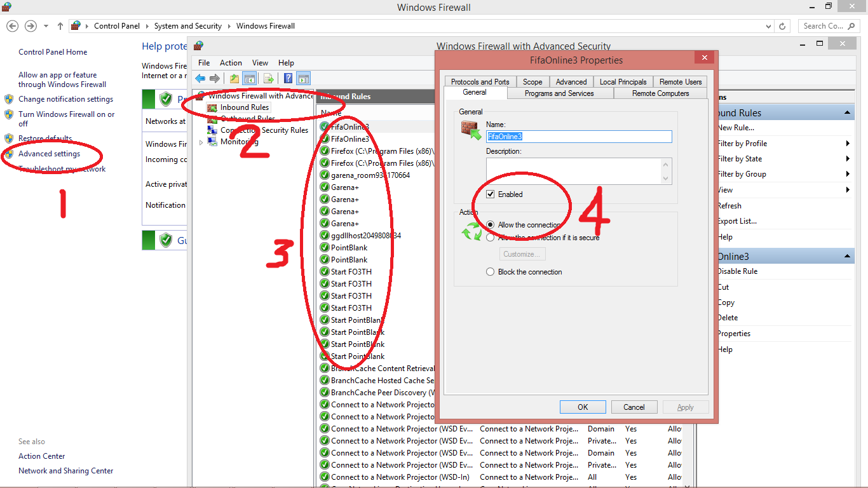Image resolution: width=868 pixels, height=488 pixels.
Task: Click the System and Security breadcrumb
Action: (188, 26)
